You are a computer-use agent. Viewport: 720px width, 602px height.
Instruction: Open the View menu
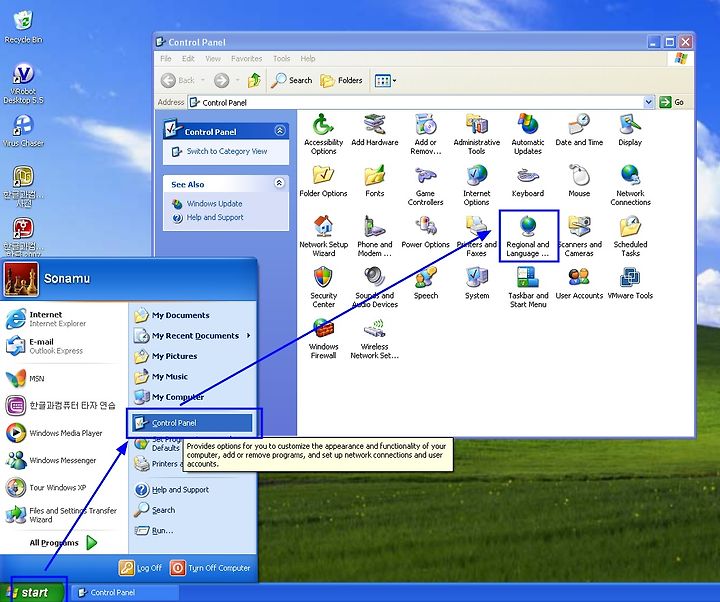point(213,59)
